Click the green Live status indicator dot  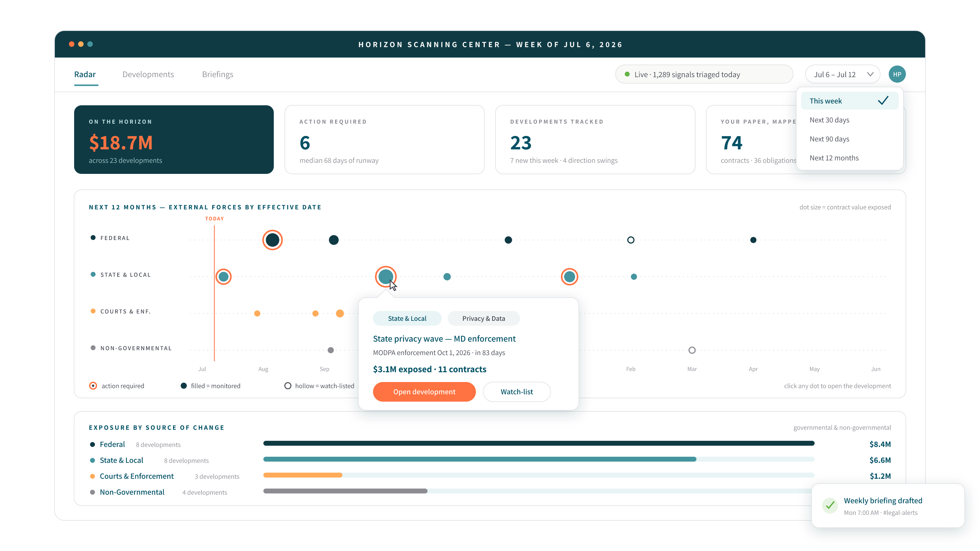tap(627, 74)
